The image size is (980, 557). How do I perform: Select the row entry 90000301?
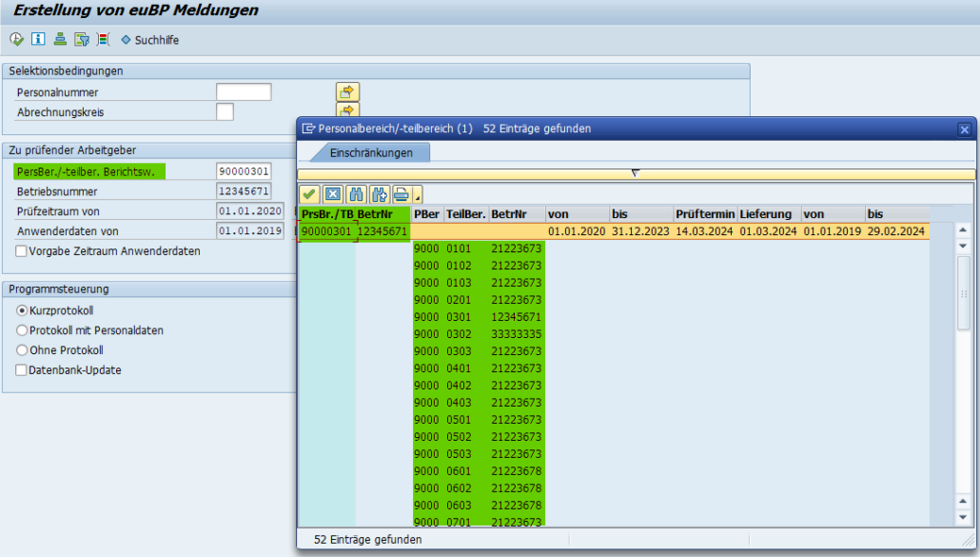coord(327,231)
